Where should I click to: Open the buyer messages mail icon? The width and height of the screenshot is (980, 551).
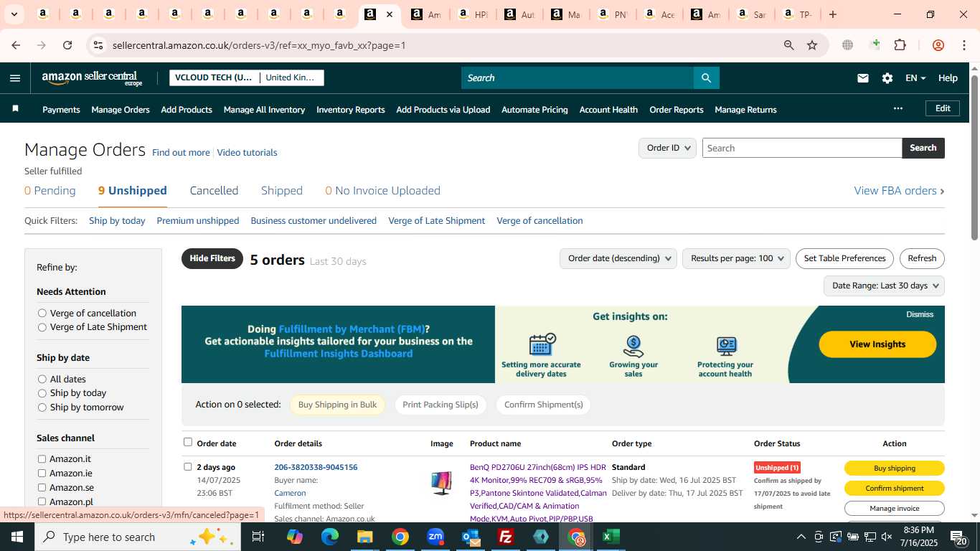click(x=863, y=78)
